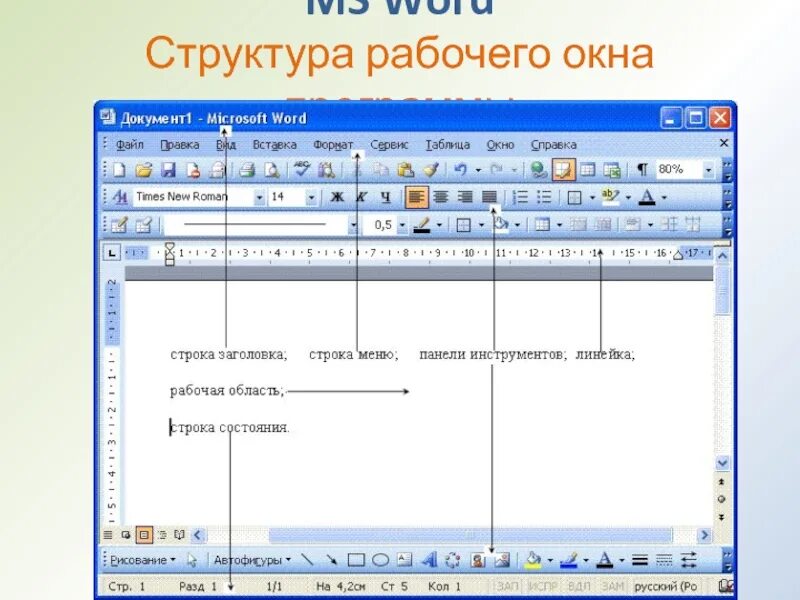Click the Next Page double-arrow button
The height and width of the screenshot is (600, 800).
[721, 517]
